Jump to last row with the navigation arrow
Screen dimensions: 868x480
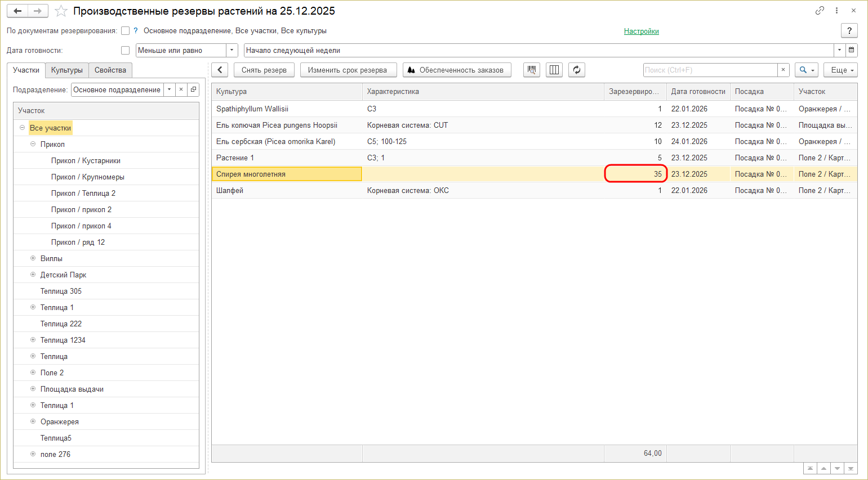tap(851, 468)
